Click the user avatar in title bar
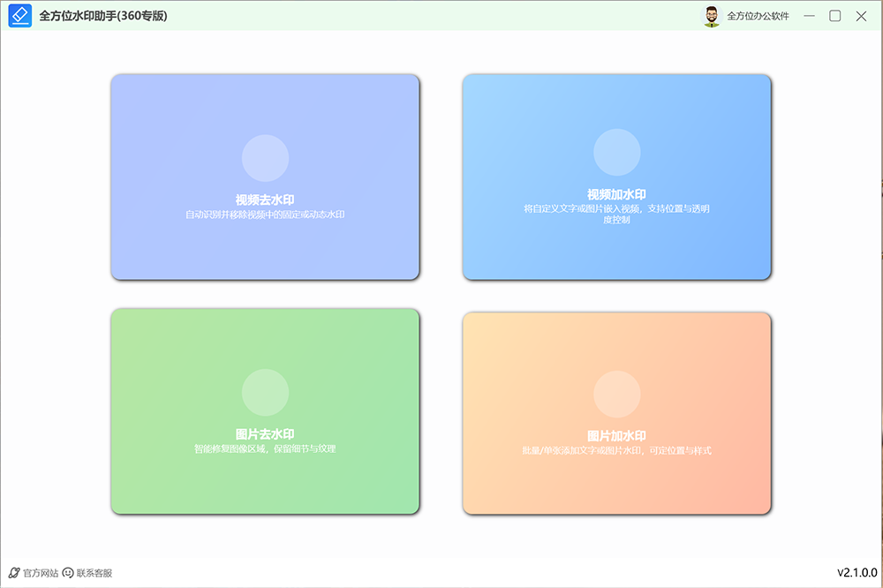Screen dimensions: 883x588 click(x=711, y=16)
